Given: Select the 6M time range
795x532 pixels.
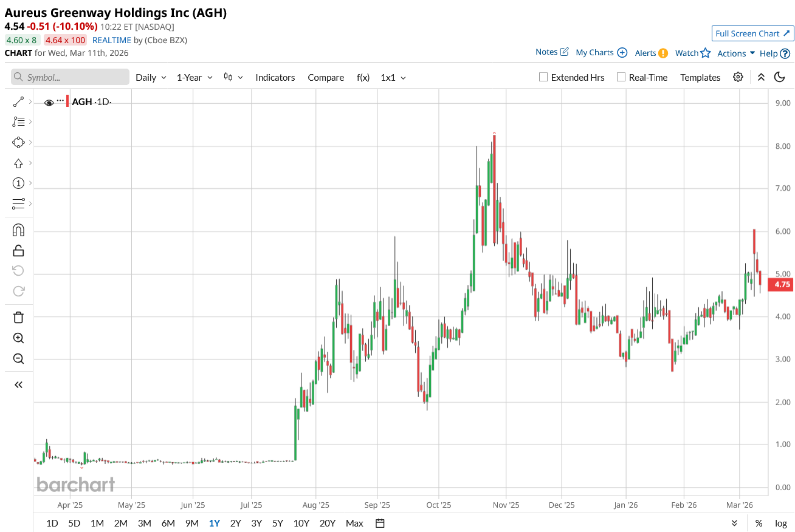Looking at the screenshot, I should pos(168,523).
